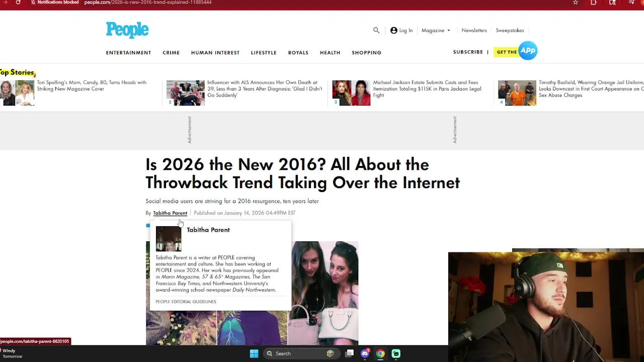Open the green Streamlabs taskbar icon
Screen dimensions: 644x362
coord(396,353)
